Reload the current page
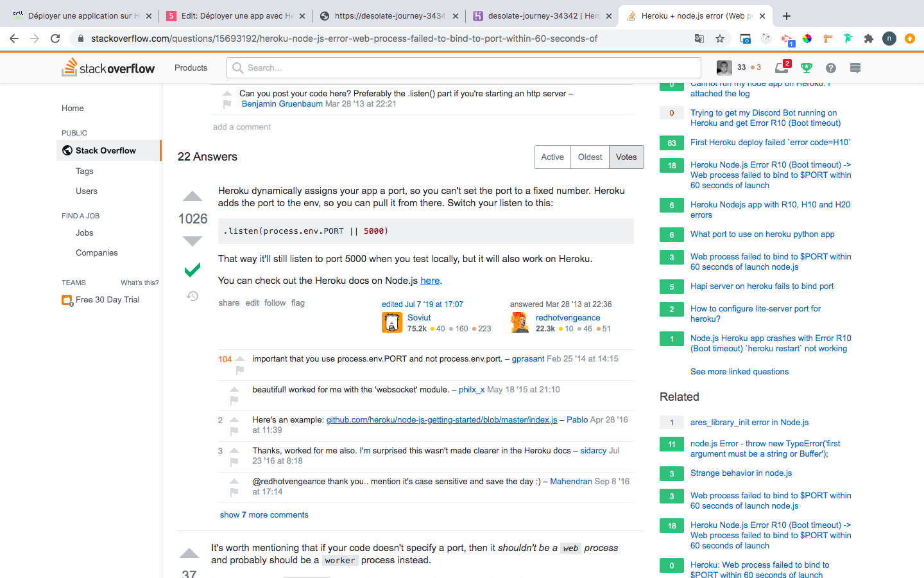The width and height of the screenshot is (924, 578). 55,39
